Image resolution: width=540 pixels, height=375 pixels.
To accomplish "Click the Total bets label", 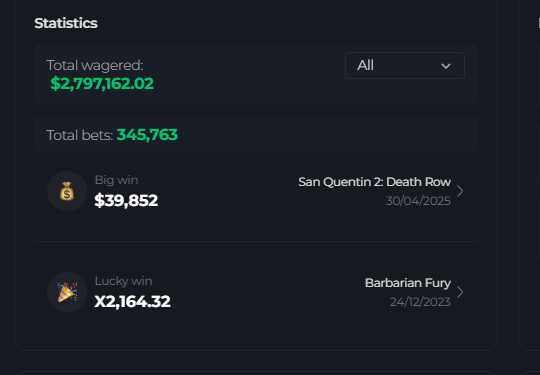I will [80, 135].
